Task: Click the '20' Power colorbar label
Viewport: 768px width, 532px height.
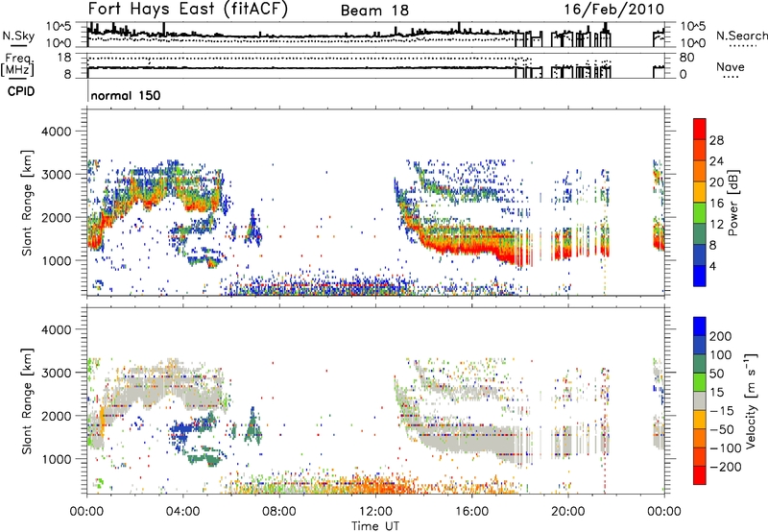Action: [x=716, y=182]
